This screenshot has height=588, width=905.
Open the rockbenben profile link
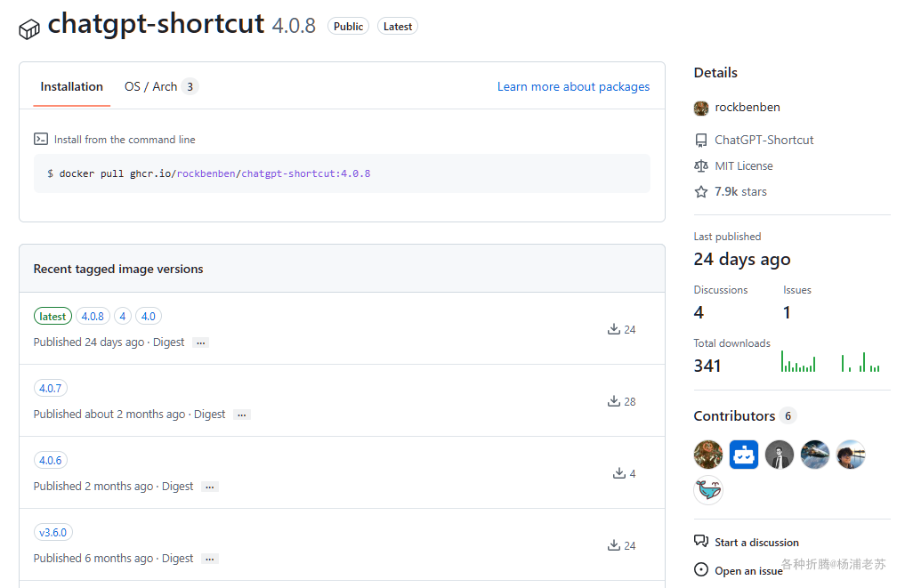coord(747,108)
